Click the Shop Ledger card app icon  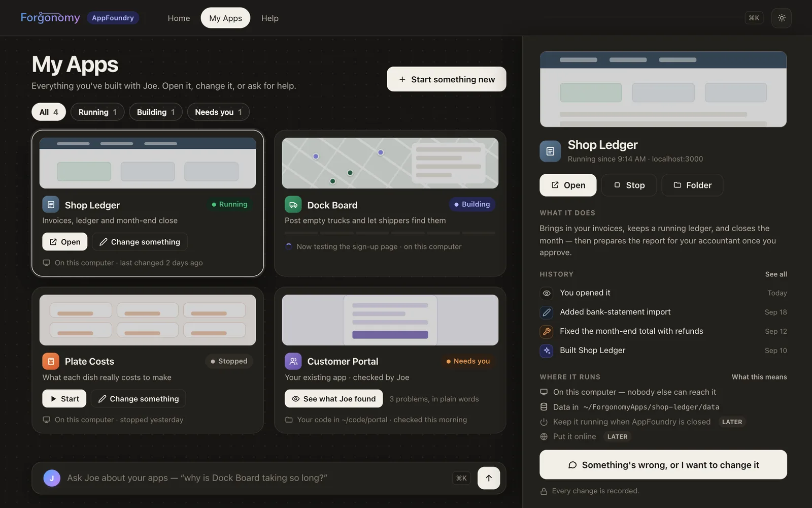51,205
